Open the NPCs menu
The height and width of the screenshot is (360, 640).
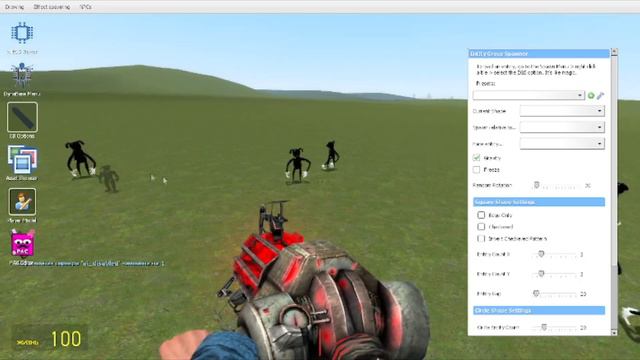coord(86,7)
